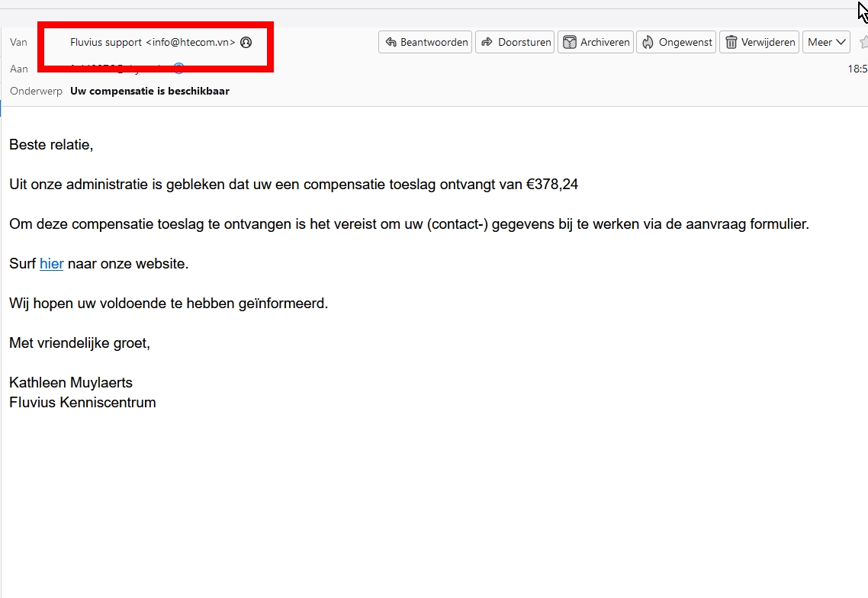Click the €378,24 amount in the message

pos(552,185)
